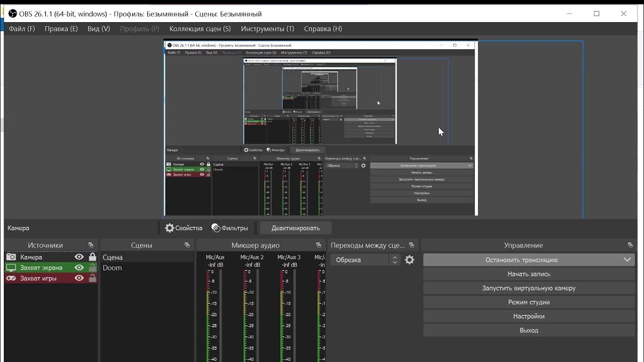Click the Mic/Aux 3 volume meter
The image size is (644, 362).
(283, 316)
